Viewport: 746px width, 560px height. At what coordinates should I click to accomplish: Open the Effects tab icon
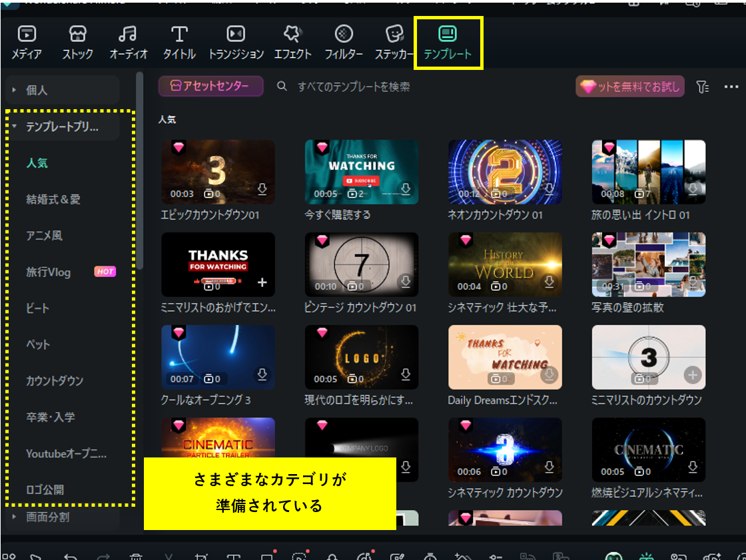[293, 34]
